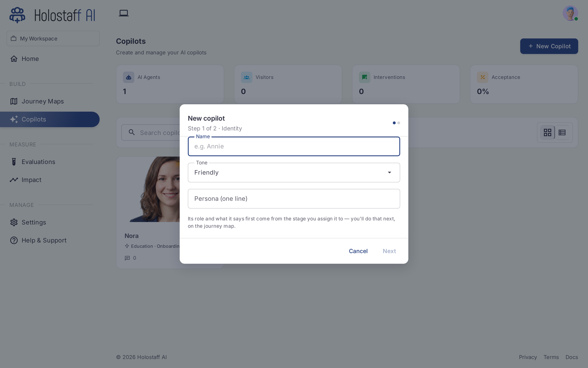Click the Copilots sparkle icon
Viewport: 588px width, 368px height.
(x=14, y=119)
